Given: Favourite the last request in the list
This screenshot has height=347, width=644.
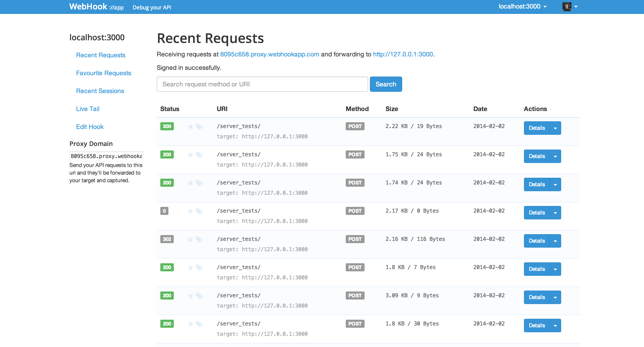Looking at the screenshot, I should [190, 323].
